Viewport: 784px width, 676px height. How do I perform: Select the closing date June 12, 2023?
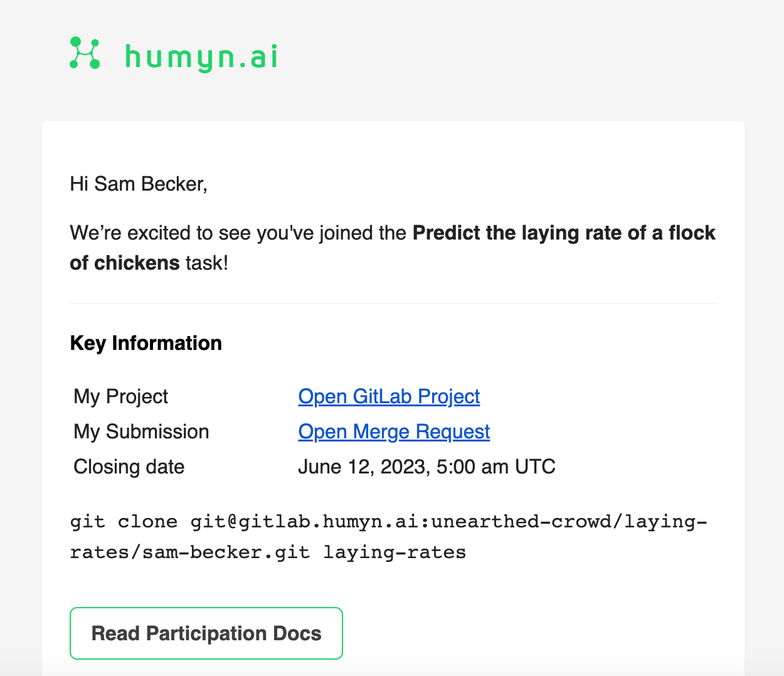pos(427,467)
